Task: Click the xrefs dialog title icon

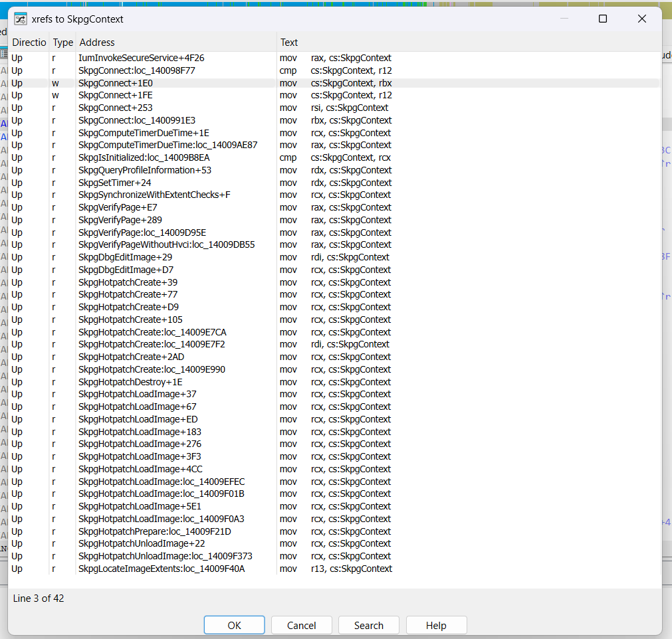Action: coord(20,19)
